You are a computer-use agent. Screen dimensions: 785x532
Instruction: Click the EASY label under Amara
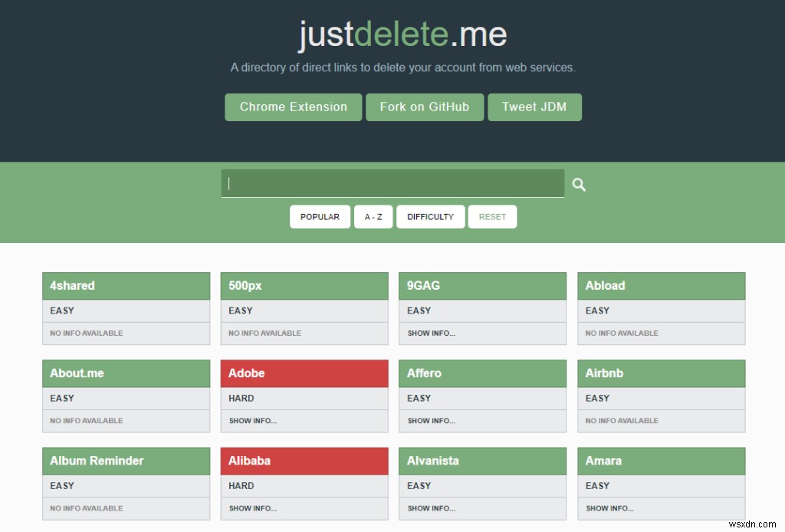(598, 486)
